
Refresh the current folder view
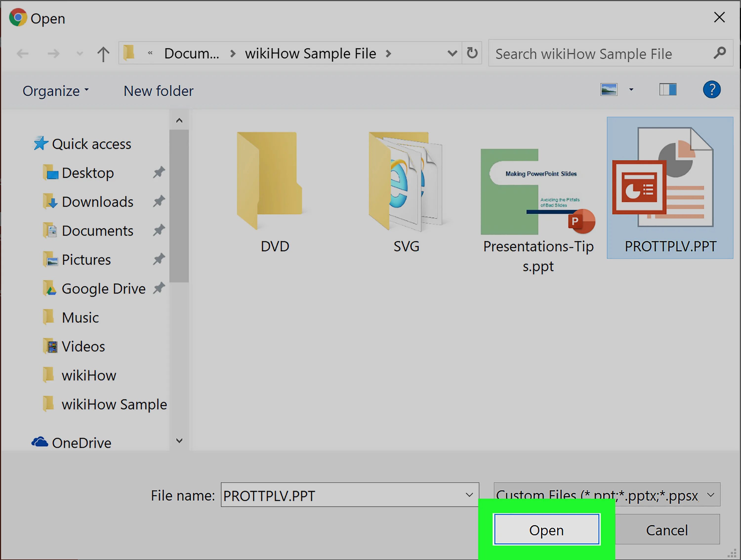pyautogui.click(x=472, y=53)
